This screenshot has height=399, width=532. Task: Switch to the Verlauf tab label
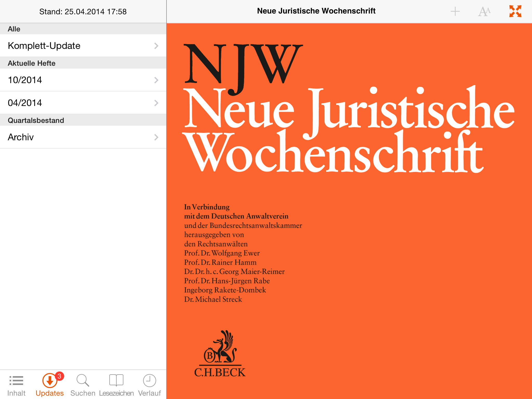click(150, 393)
